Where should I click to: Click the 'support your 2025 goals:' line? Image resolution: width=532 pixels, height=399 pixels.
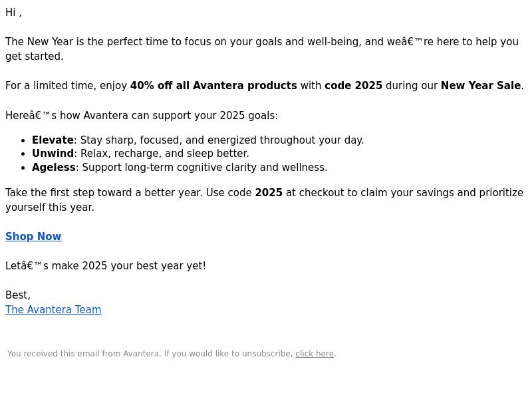(215, 115)
